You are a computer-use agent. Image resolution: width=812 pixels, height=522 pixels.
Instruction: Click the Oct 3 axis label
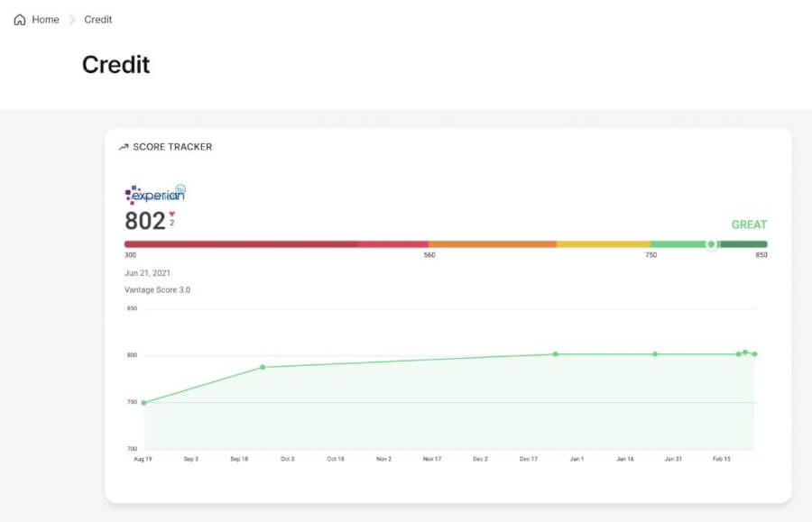click(x=288, y=459)
